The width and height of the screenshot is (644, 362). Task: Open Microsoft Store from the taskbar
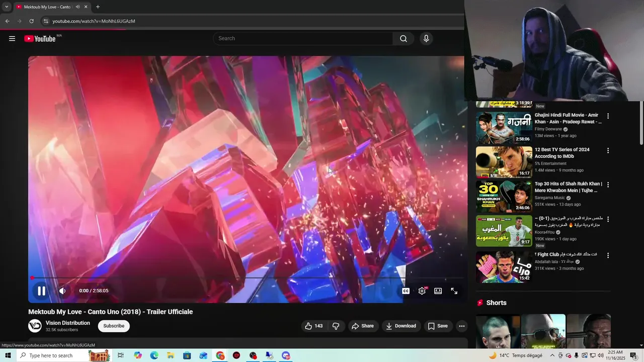click(187, 355)
